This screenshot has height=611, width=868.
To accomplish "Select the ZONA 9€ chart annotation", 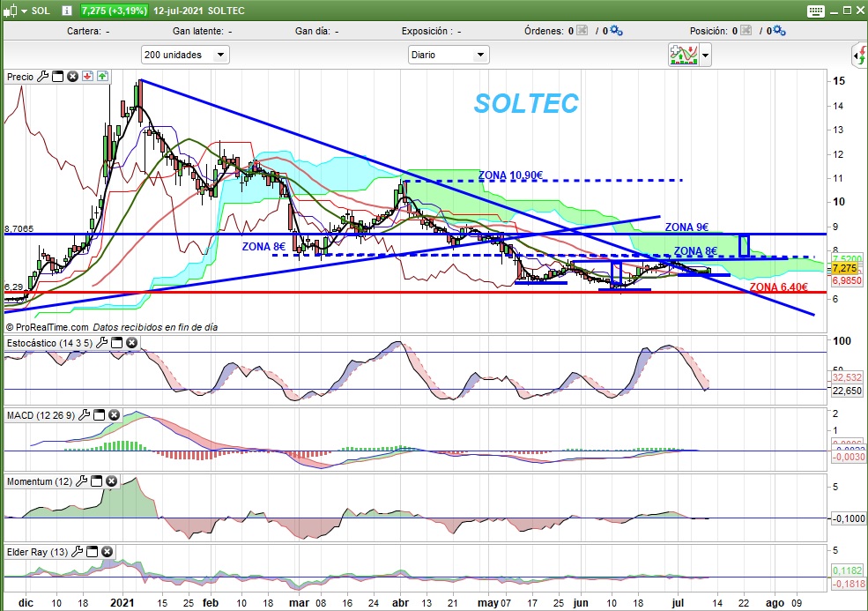I will click(686, 227).
